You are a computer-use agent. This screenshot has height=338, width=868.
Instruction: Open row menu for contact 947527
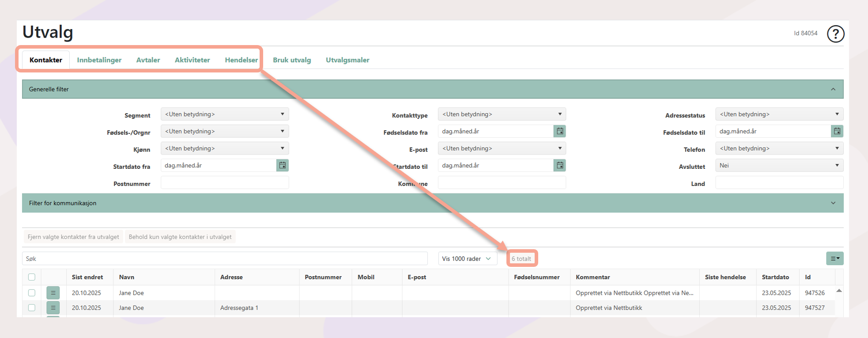point(53,308)
